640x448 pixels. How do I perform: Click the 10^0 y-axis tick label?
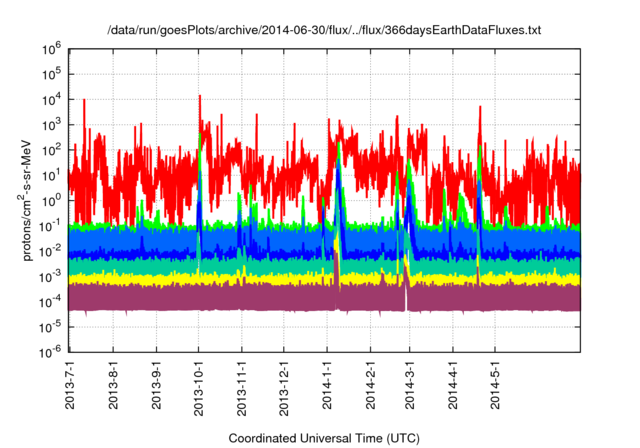[51, 200]
